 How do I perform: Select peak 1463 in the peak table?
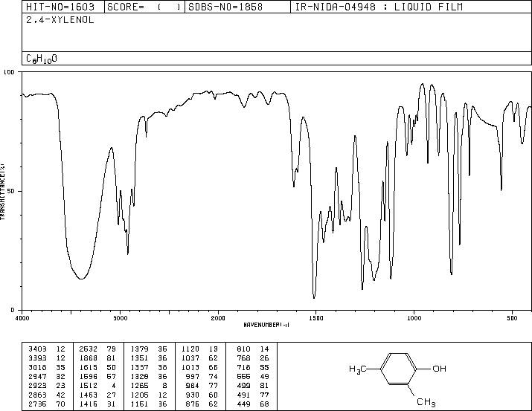coord(89,395)
